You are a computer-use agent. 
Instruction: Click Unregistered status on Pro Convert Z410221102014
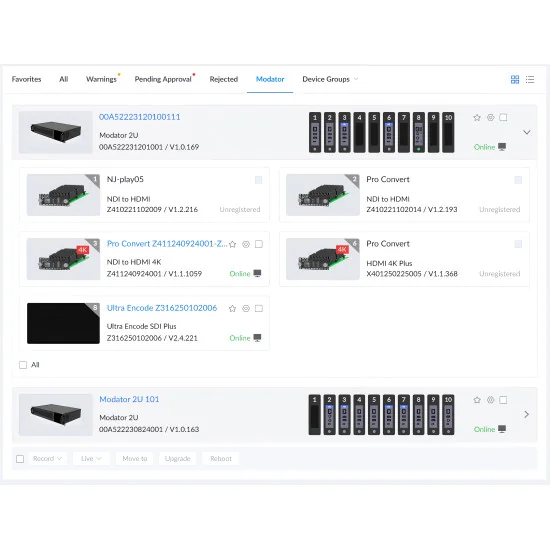click(499, 209)
